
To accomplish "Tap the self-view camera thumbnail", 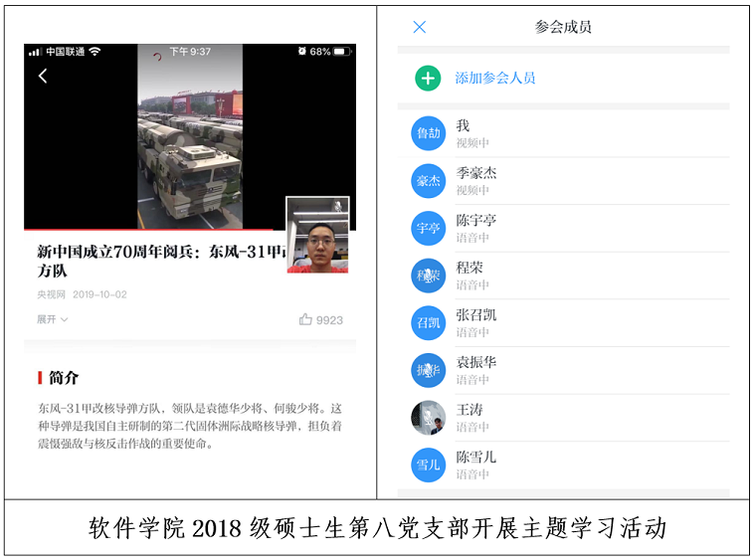I will (317, 235).
